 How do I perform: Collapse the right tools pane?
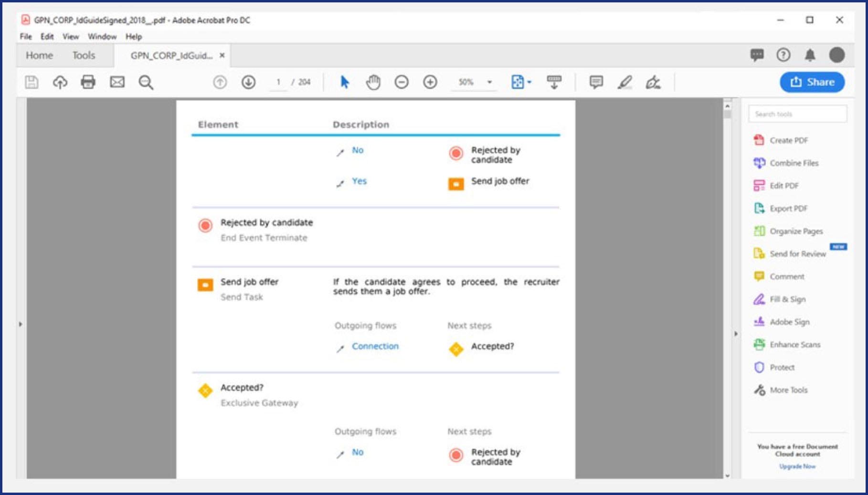tap(736, 334)
